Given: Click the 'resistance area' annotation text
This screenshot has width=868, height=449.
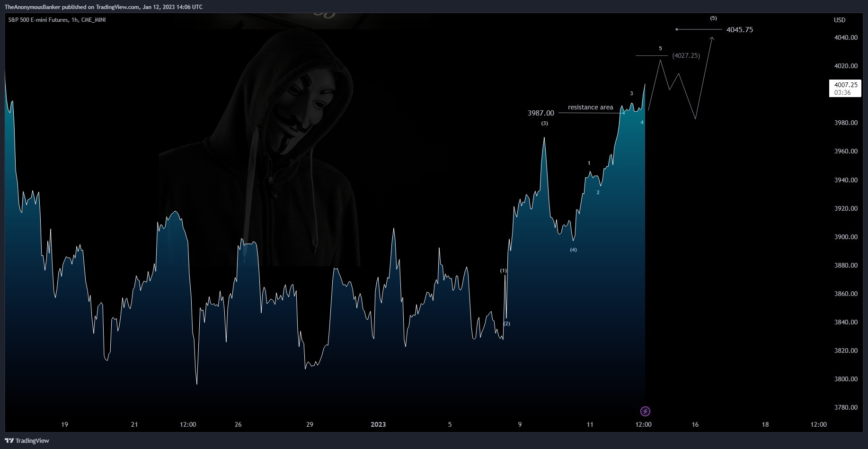Looking at the screenshot, I should [x=590, y=107].
